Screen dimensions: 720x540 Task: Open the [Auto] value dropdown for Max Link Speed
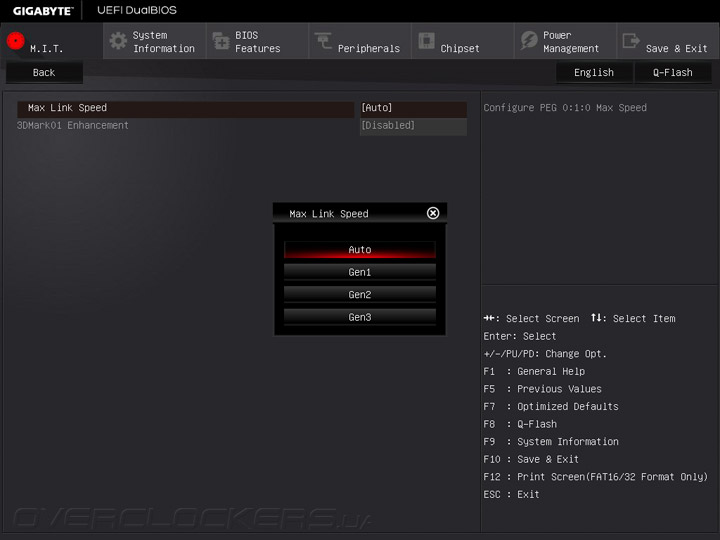coord(413,108)
